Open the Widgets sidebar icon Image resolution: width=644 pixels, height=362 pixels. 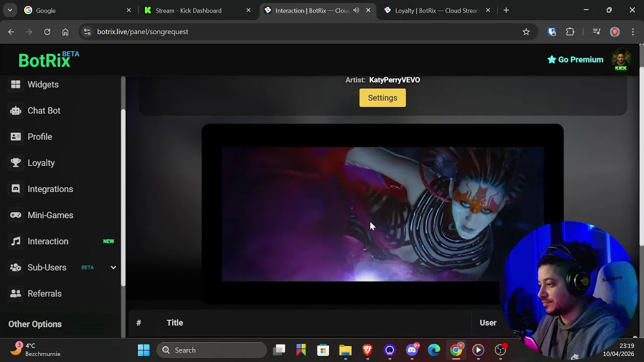[16, 84]
